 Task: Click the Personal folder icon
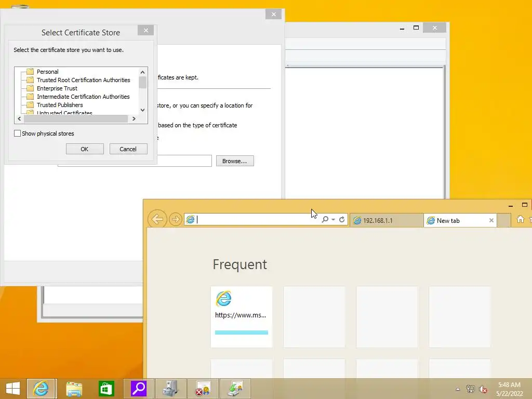30,72
